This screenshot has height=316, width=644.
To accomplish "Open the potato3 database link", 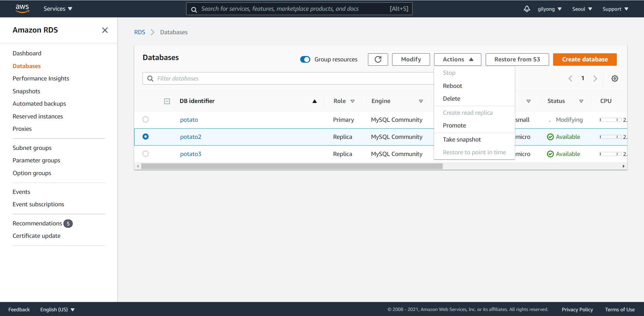I will click(x=191, y=154).
